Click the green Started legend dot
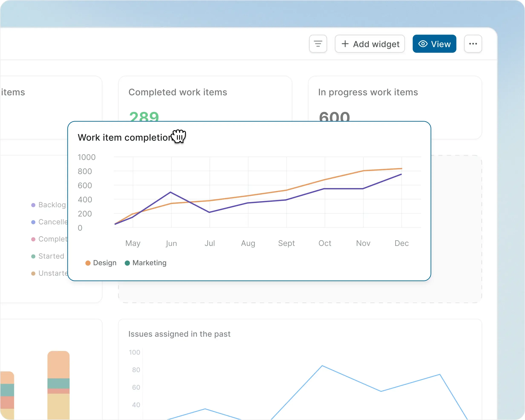 (x=33, y=256)
